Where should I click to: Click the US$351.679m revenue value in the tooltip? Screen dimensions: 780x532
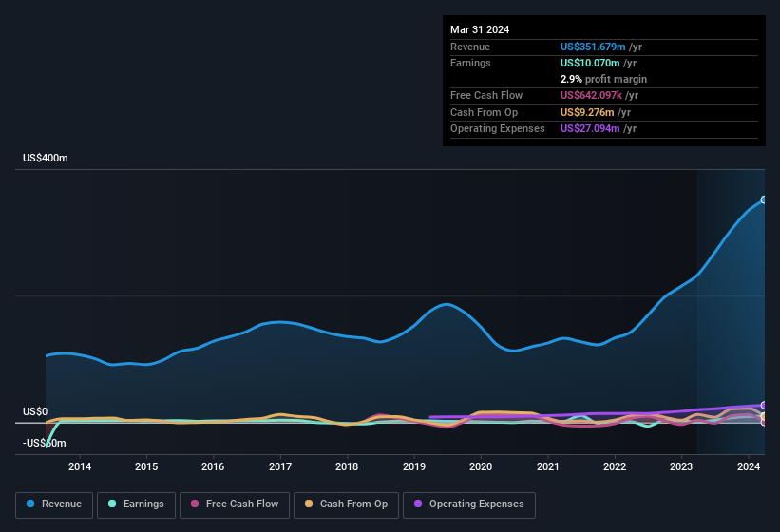coord(592,47)
